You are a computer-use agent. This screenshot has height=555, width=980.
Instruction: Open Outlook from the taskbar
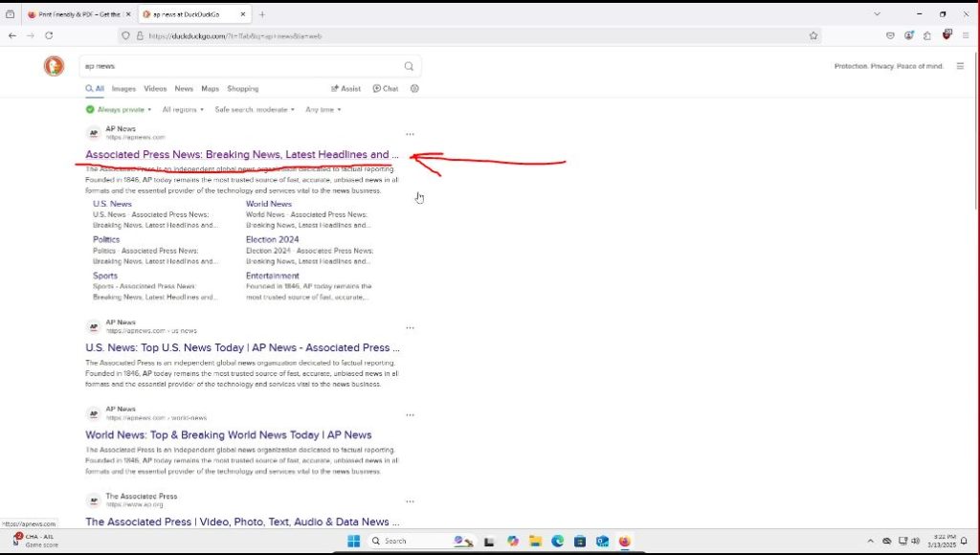603,541
